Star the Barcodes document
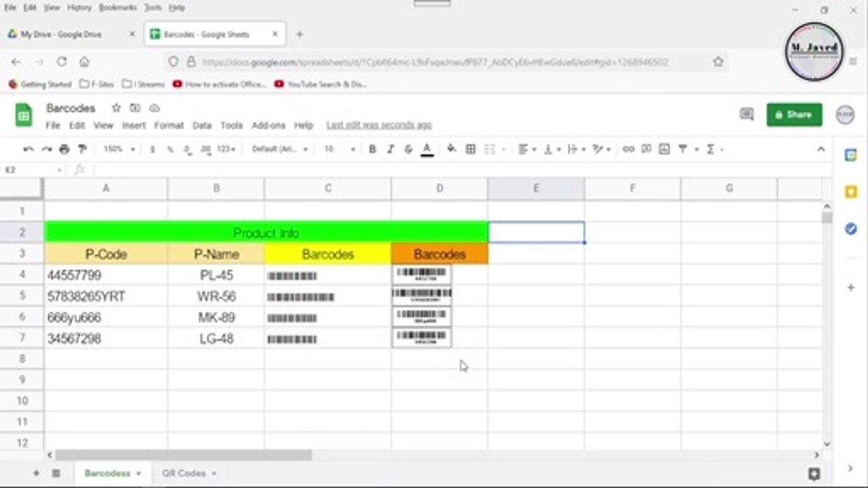The height and width of the screenshot is (488, 868). pos(116,108)
